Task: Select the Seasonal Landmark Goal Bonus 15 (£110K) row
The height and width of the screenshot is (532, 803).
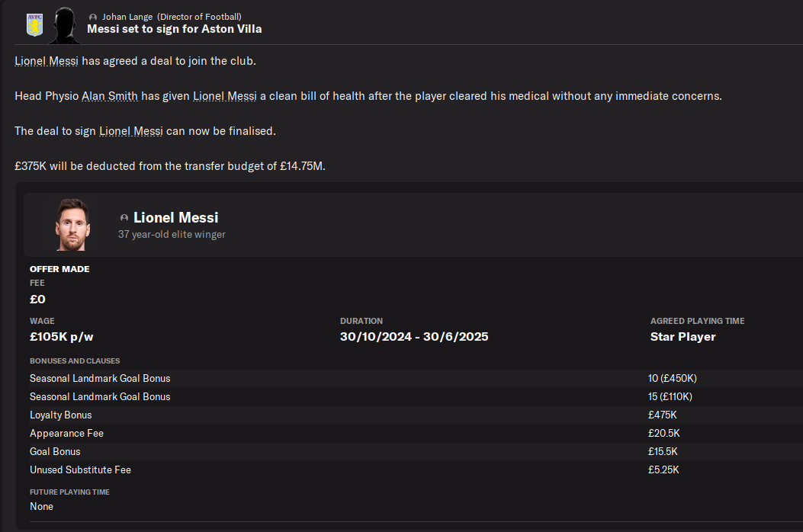Action: (x=99, y=396)
